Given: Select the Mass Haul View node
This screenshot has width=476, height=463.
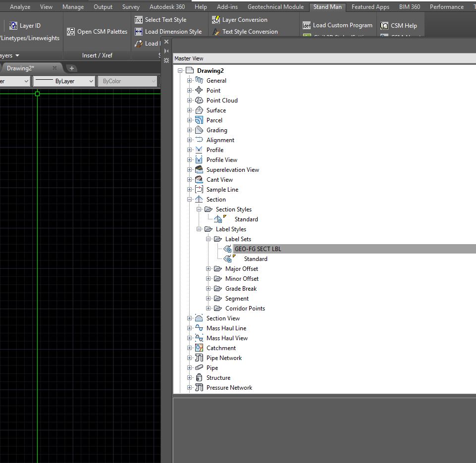Looking at the screenshot, I should click(x=227, y=338).
